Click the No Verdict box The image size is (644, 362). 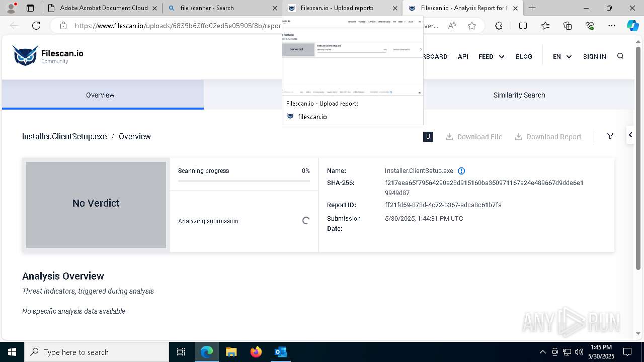pyautogui.click(x=96, y=205)
